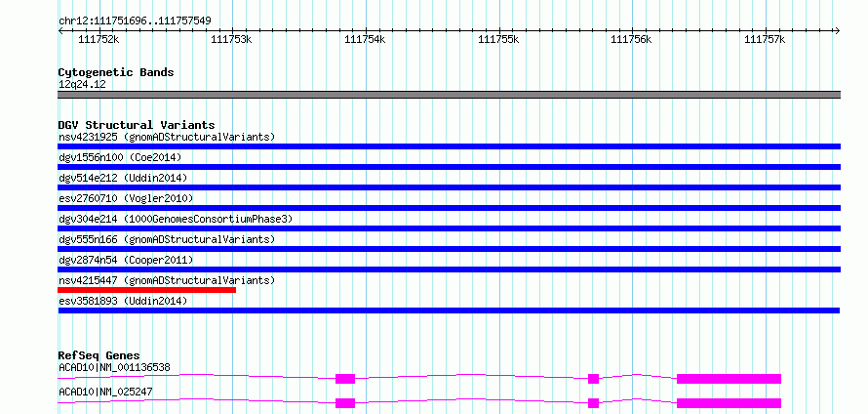Screen dimensions: 868x414
Task: Click the dgv514e212 (Uddin2014) variant bar
Action: coord(449,187)
